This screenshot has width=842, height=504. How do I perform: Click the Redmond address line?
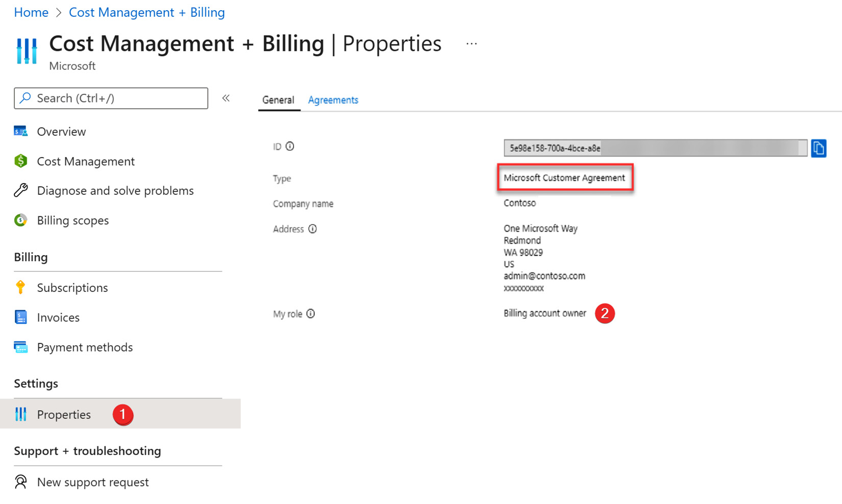522,240
